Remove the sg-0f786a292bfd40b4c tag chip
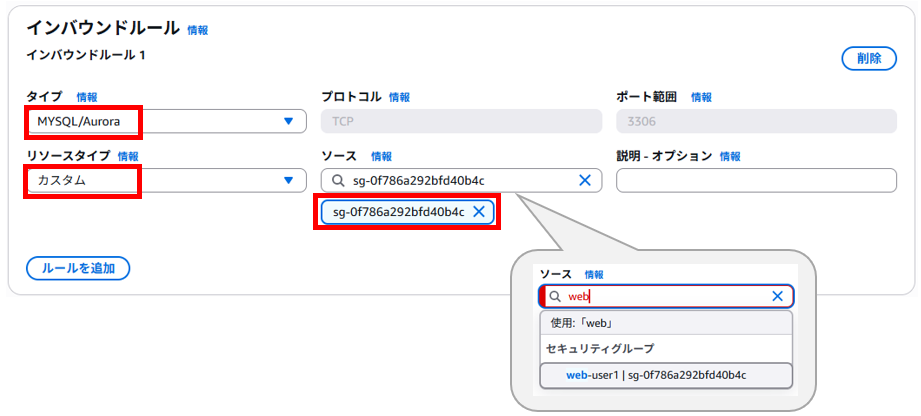The width and height of the screenshot is (921, 416). tap(479, 212)
